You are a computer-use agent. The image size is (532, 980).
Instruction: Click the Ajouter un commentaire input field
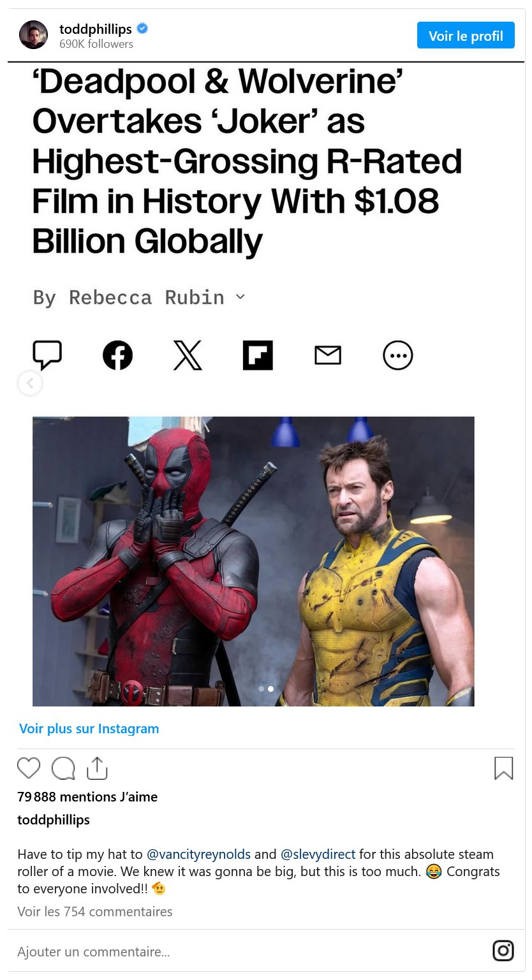[x=249, y=951]
